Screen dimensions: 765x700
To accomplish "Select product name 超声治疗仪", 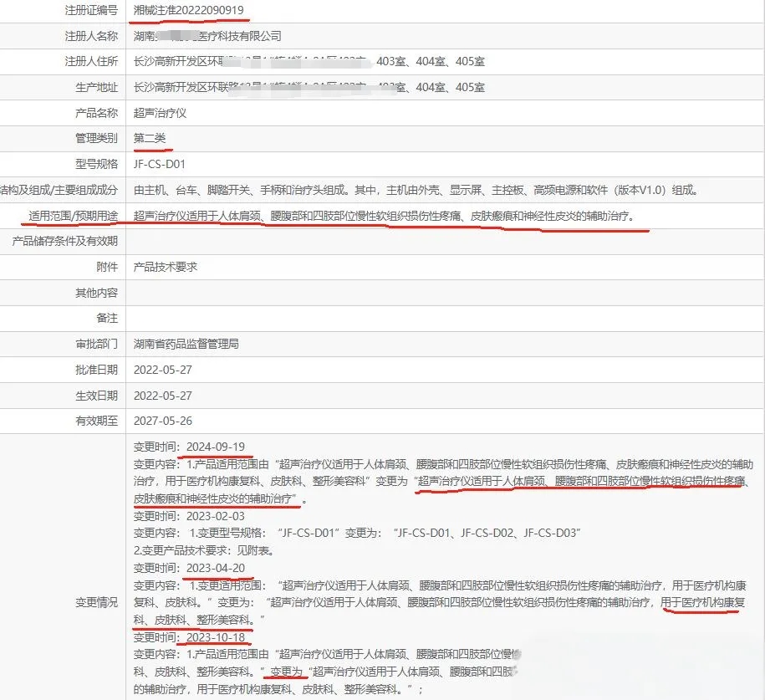I will (x=160, y=113).
